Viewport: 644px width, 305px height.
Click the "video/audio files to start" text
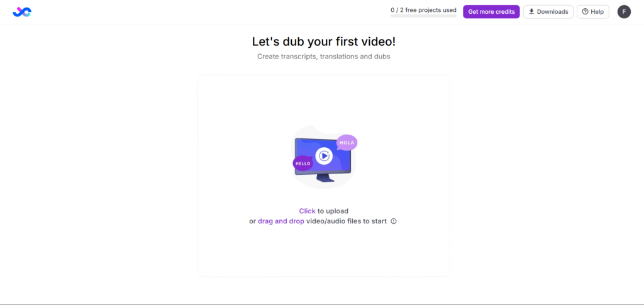coord(346,221)
